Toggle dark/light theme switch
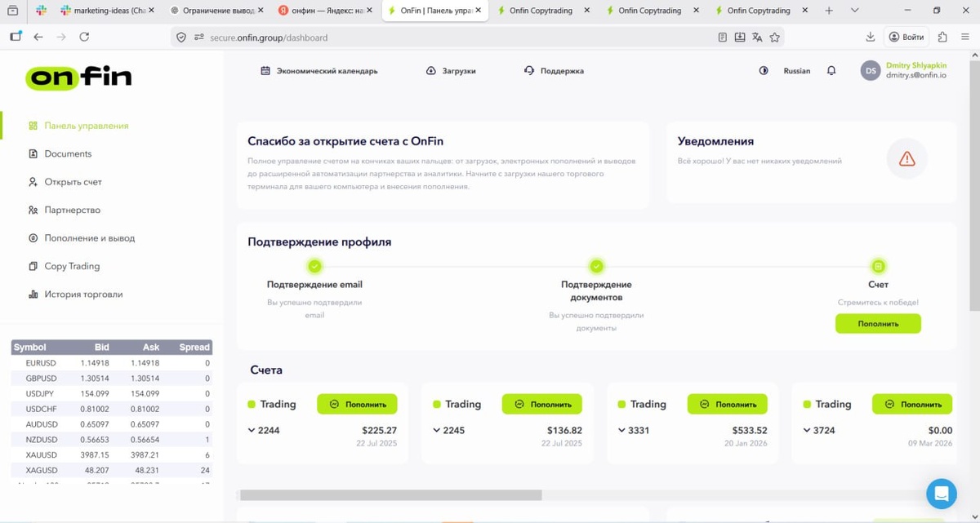 click(764, 71)
